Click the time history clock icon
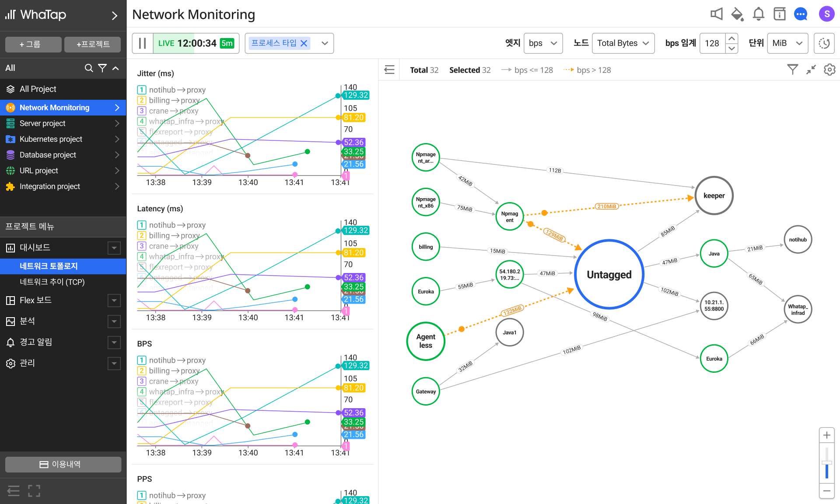The image size is (840, 504). [824, 43]
